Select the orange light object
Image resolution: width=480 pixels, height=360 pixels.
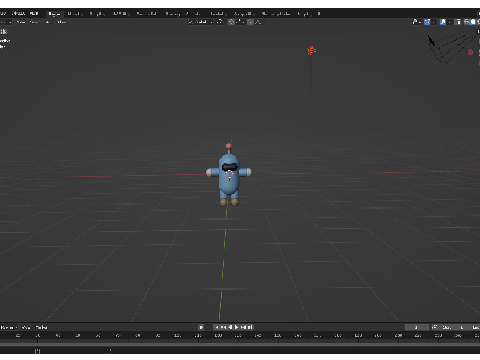pyautogui.click(x=311, y=50)
